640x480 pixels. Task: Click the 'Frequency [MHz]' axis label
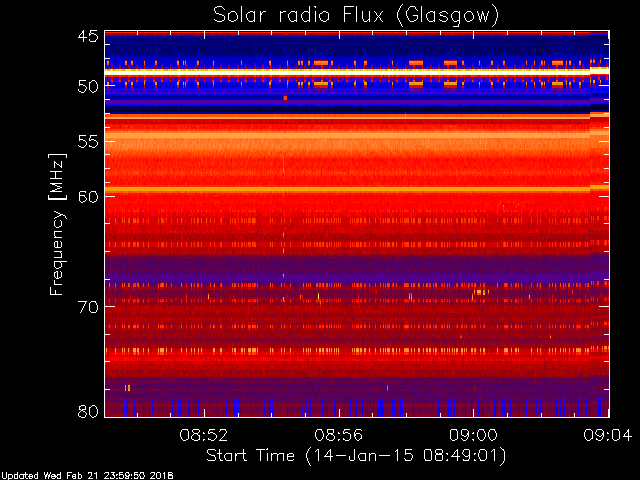click(57, 224)
